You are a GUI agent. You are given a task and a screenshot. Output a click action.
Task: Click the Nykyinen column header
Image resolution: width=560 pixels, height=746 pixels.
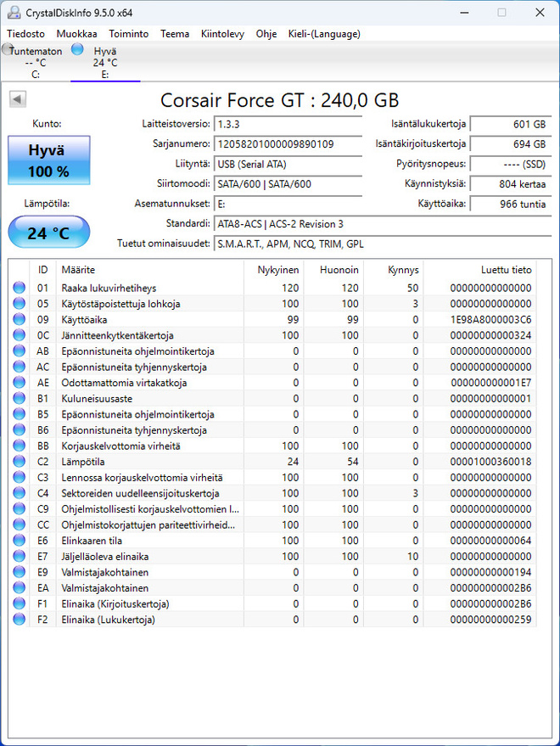274,270
